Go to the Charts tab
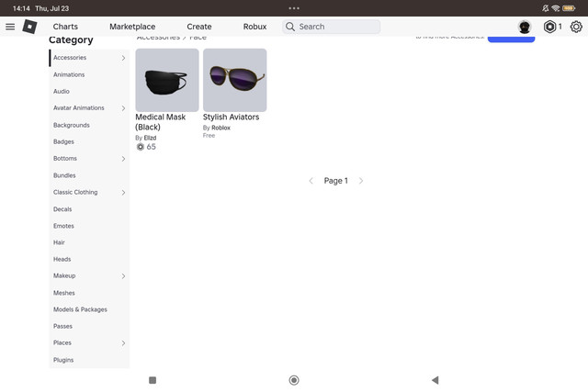Screen dimensions: 588x392 pyautogui.click(x=65, y=27)
